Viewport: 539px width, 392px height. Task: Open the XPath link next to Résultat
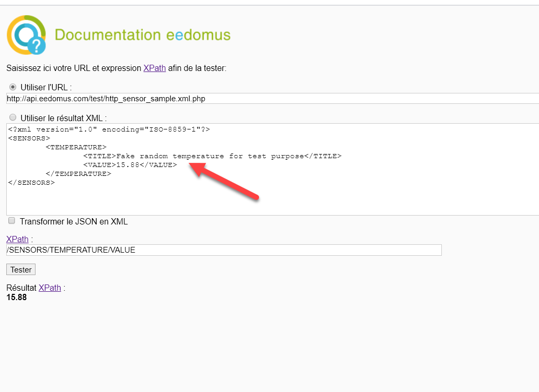tap(50, 288)
